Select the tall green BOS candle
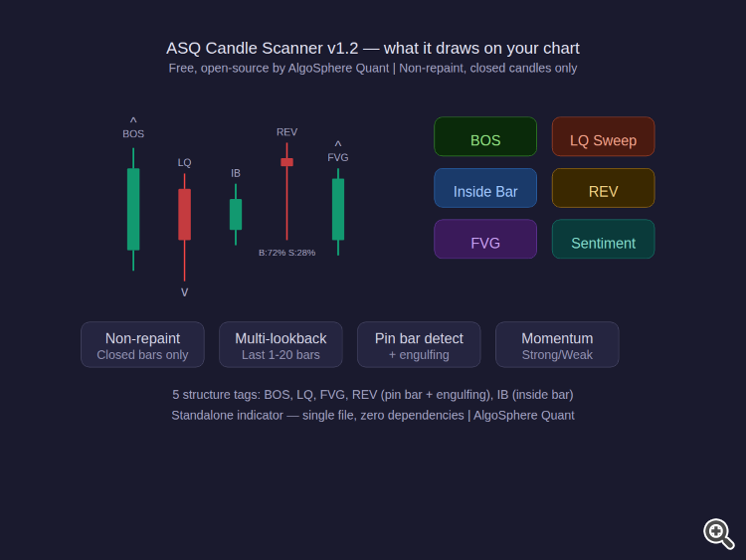This screenshot has height=560, width=746. pos(133,209)
